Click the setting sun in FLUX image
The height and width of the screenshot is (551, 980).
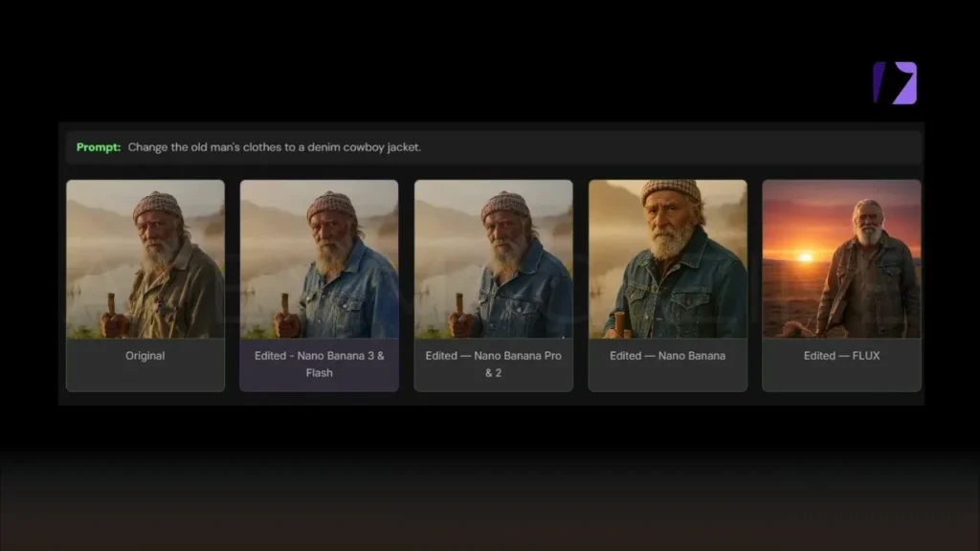806,257
